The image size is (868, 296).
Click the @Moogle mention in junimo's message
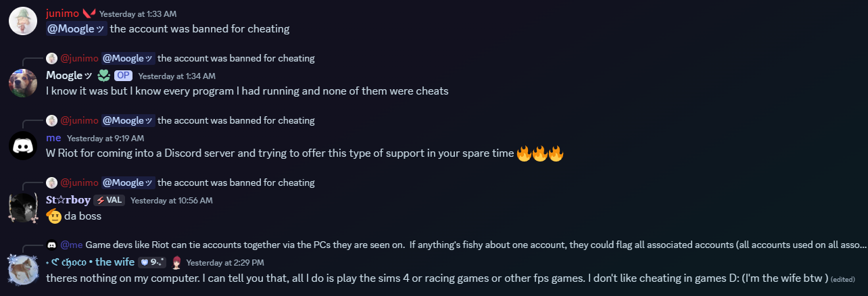coord(76,28)
